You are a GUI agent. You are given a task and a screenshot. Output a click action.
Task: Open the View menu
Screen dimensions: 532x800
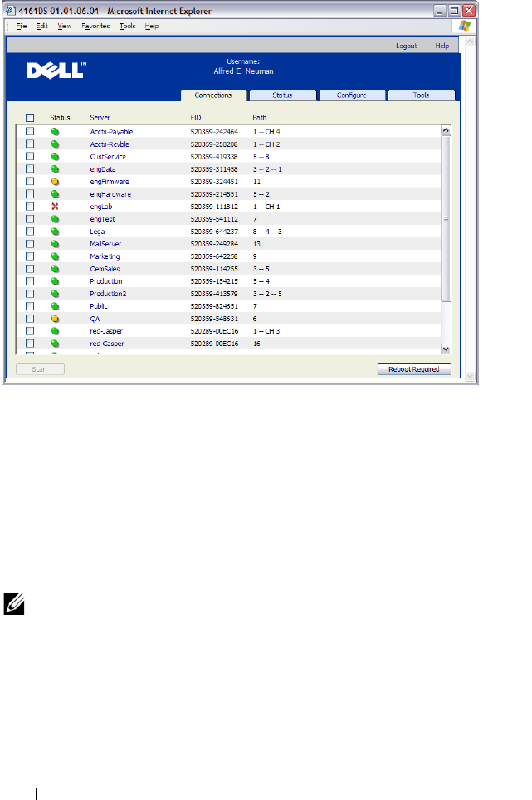coord(65,26)
